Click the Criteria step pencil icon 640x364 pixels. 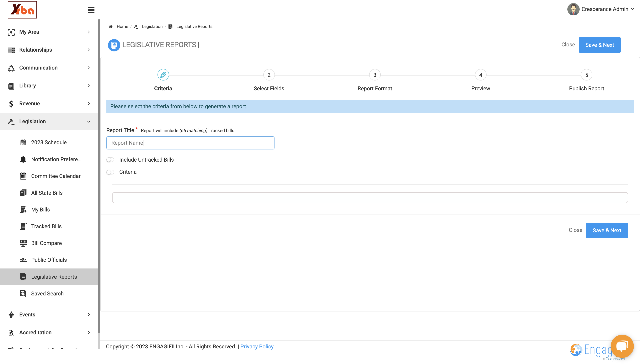coord(163,75)
